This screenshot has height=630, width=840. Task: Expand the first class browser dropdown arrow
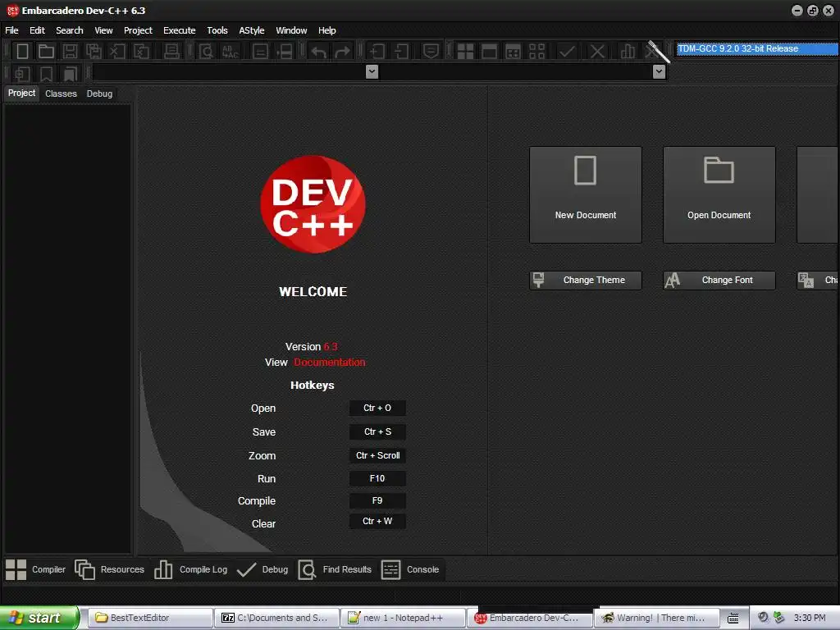point(372,71)
